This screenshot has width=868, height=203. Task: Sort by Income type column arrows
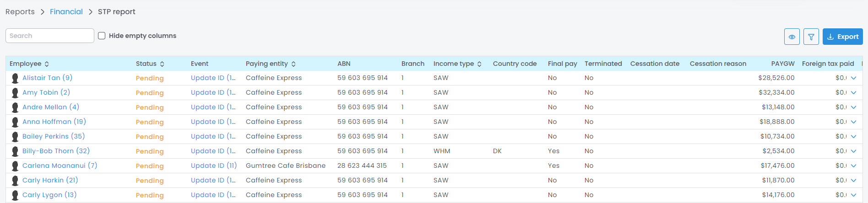coord(479,64)
